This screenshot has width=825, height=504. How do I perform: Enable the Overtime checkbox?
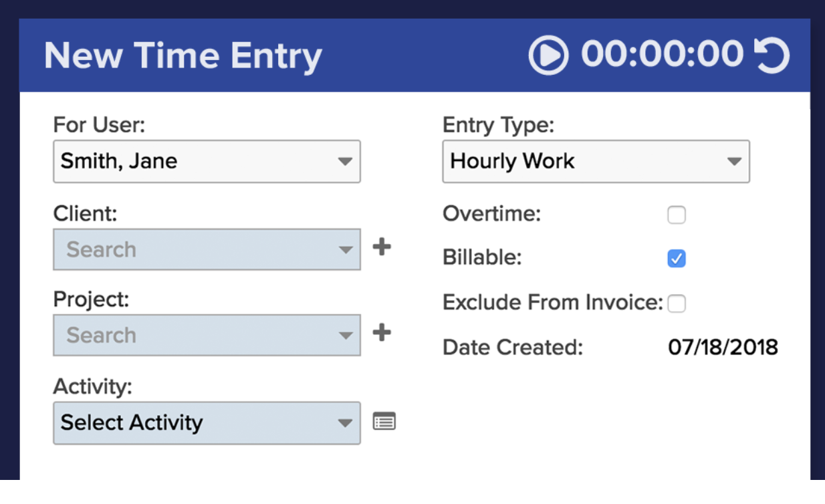pyautogui.click(x=677, y=215)
